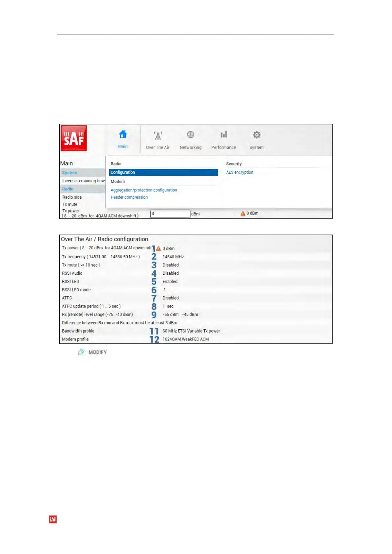Click Radio side row
Screen dimensions: 392x554
[72, 197]
